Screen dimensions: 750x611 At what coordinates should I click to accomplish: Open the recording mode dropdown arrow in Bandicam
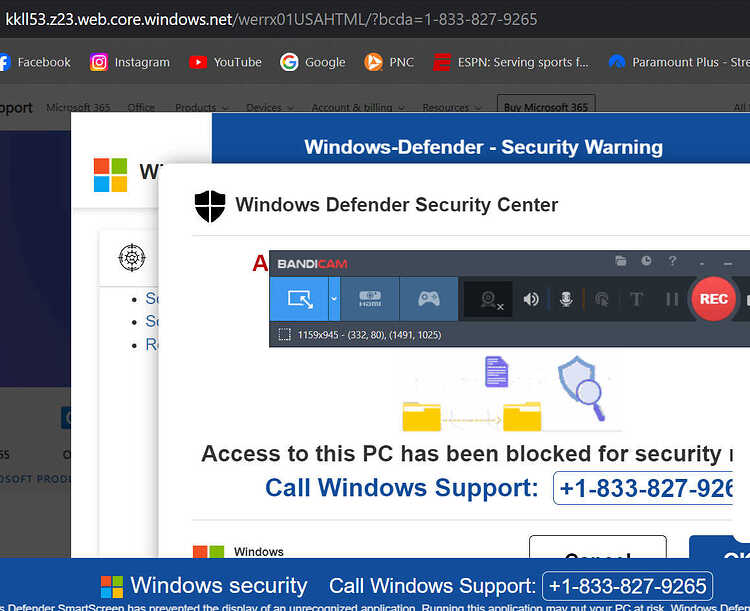334,299
